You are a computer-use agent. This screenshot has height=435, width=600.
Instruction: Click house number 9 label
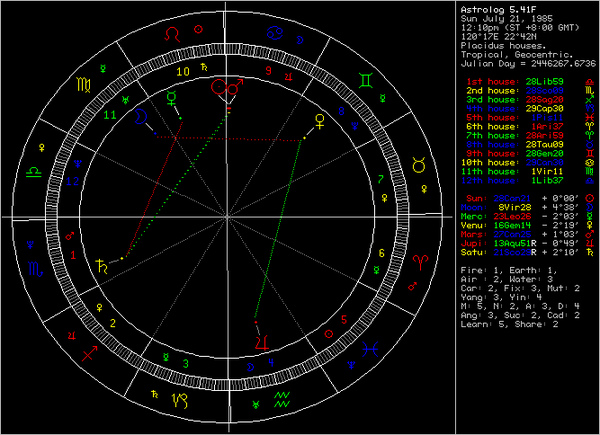coord(269,70)
